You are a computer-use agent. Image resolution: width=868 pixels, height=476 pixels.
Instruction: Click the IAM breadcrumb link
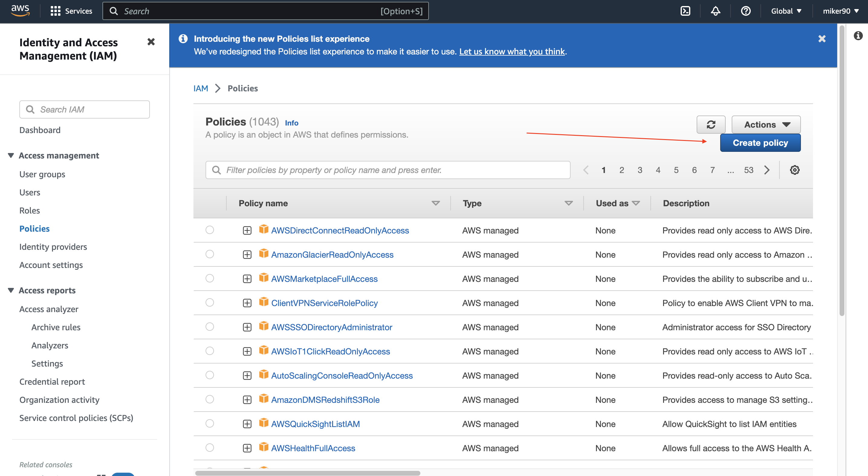pos(200,88)
